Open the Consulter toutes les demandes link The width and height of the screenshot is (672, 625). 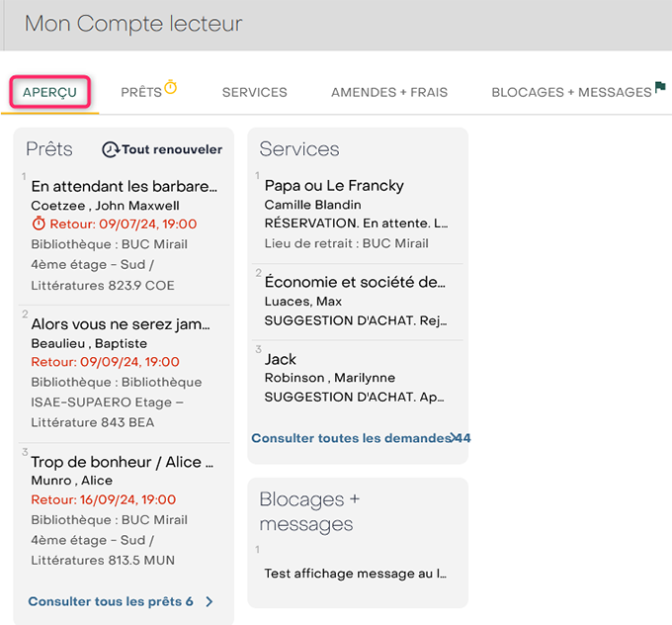[x=351, y=438]
